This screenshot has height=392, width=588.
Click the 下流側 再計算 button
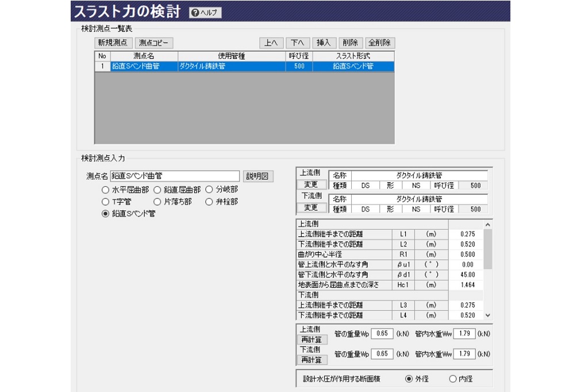(x=312, y=360)
